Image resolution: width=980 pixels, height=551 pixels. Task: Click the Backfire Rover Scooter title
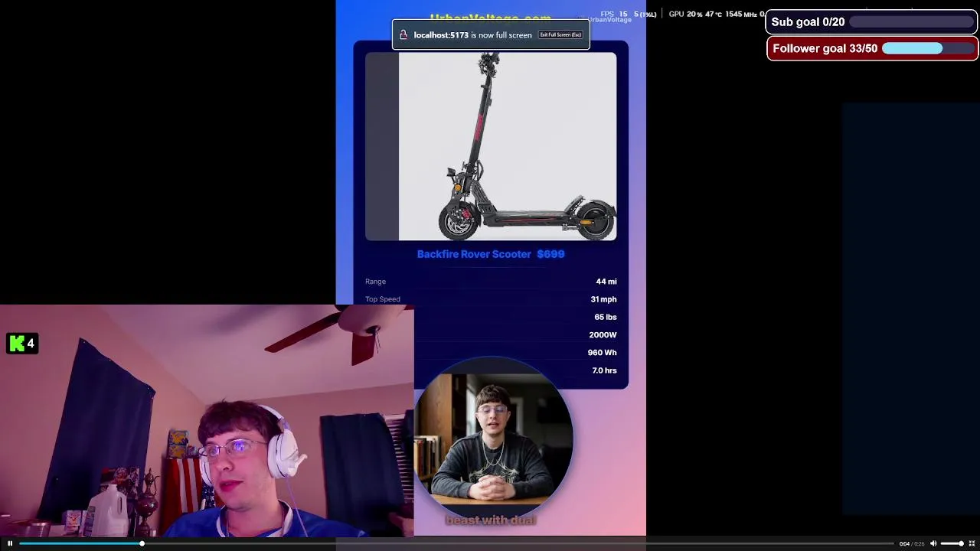(x=474, y=254)
